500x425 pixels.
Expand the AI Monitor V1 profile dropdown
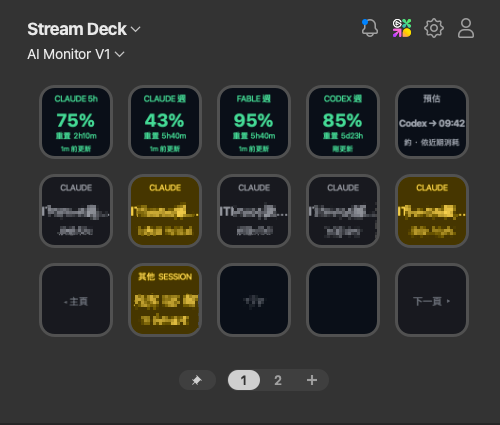[x=76, y=54]
